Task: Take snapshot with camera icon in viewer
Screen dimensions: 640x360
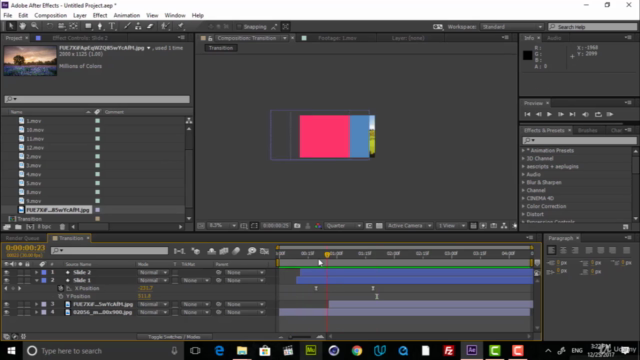Action: (297, 226)
